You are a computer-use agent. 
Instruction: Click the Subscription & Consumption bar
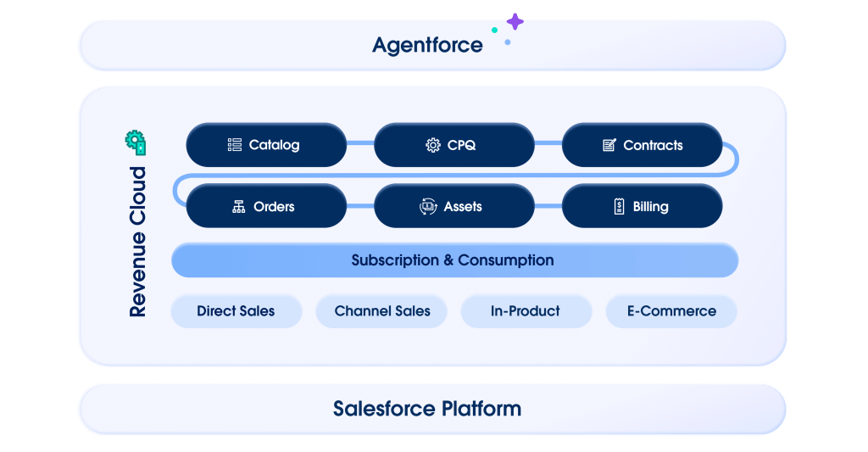[454, 260]
